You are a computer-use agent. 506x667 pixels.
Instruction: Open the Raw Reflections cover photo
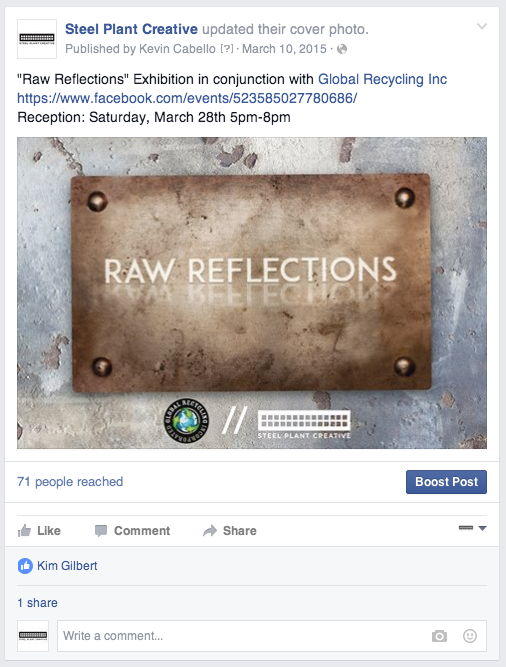(252, 293)
